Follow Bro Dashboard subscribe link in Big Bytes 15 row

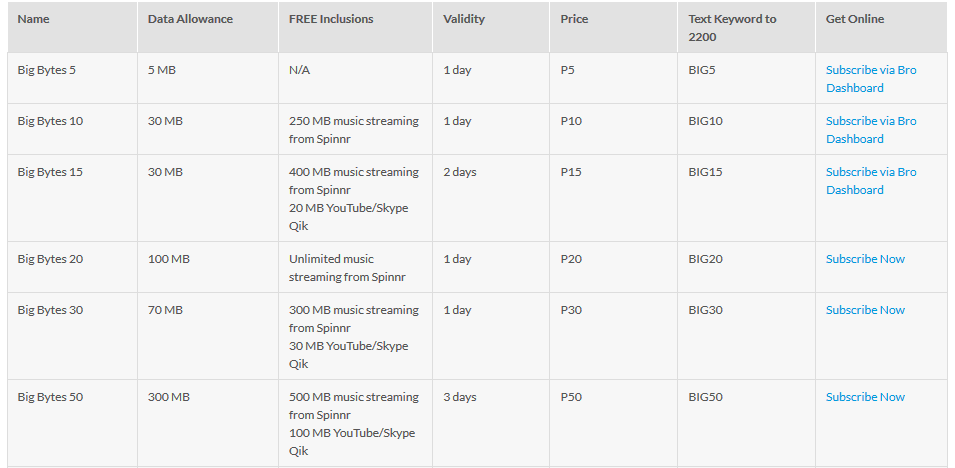[x=870, y=181]
